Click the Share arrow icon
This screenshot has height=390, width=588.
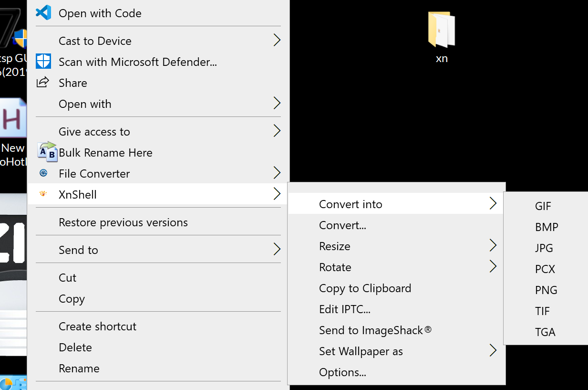[x=43, y=83]
